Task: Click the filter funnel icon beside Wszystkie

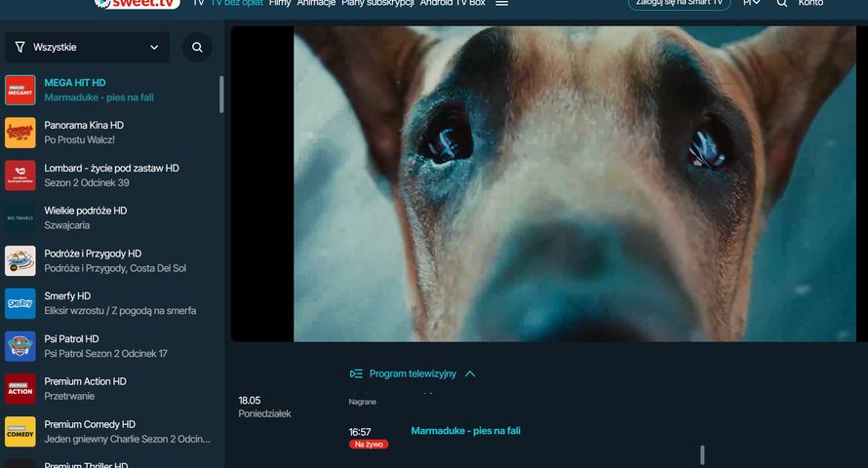Action: (20, 47)
